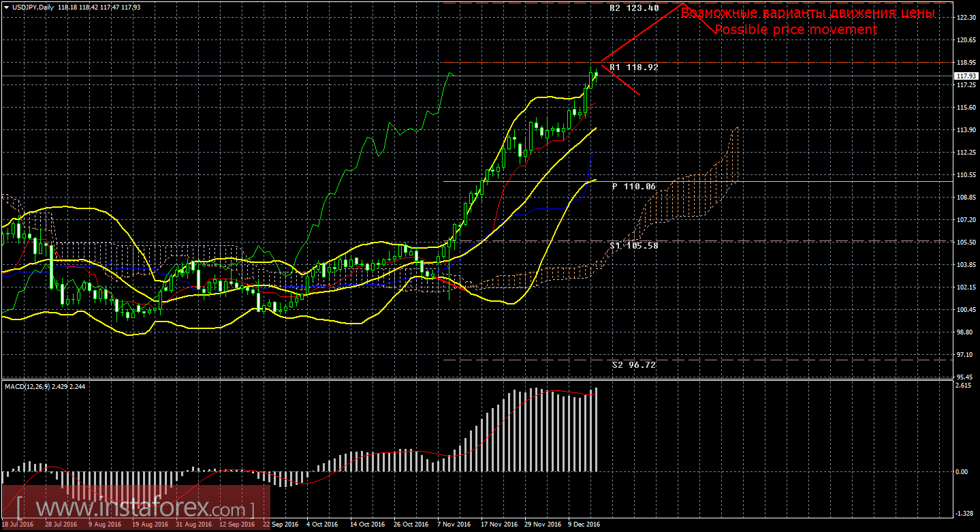The height and width of the screenshot is (532, 980).
Task: Click the 102.15 price axis label
Action: click(966, 287)
